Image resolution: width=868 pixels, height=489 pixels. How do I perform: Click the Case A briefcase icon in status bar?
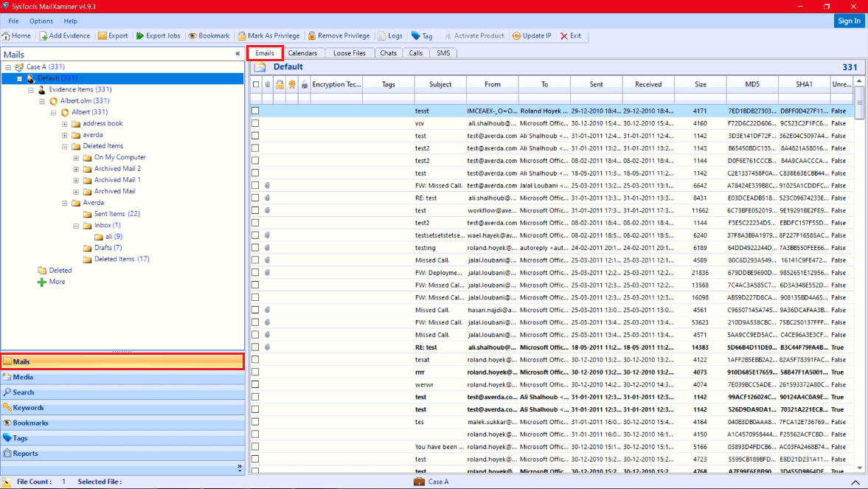(420, 482)
